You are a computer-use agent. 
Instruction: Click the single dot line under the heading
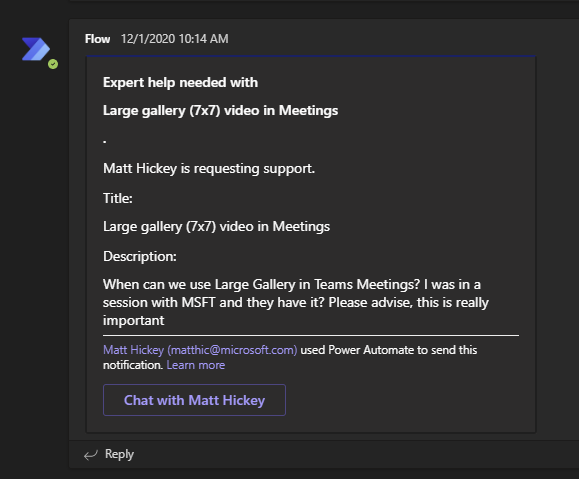tap(105, 141)
